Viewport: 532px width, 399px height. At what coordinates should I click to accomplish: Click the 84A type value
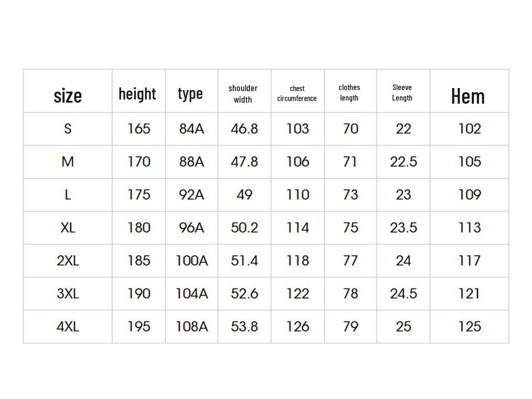(191, 129)
